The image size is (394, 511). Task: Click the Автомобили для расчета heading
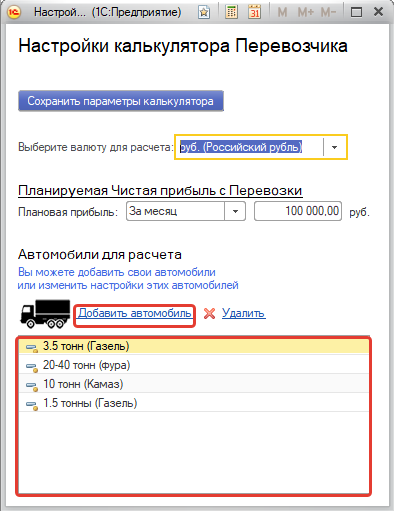[x=100, y=255]
